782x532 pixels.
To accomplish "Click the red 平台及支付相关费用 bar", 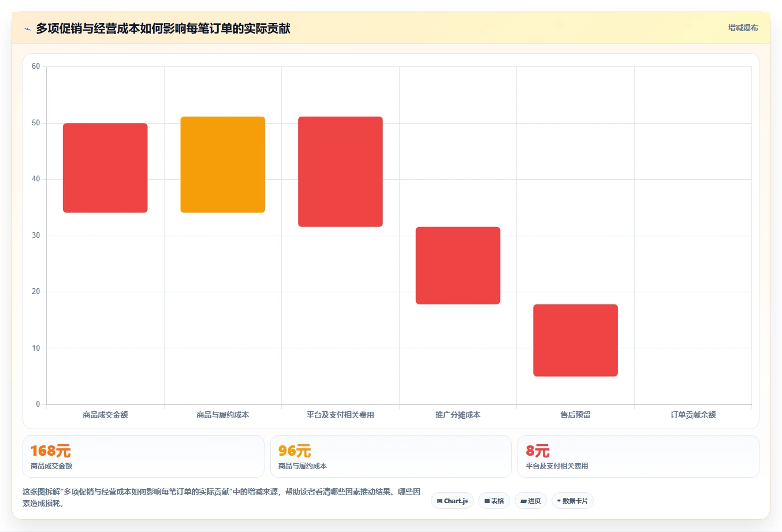I will (x=340, y=172).
